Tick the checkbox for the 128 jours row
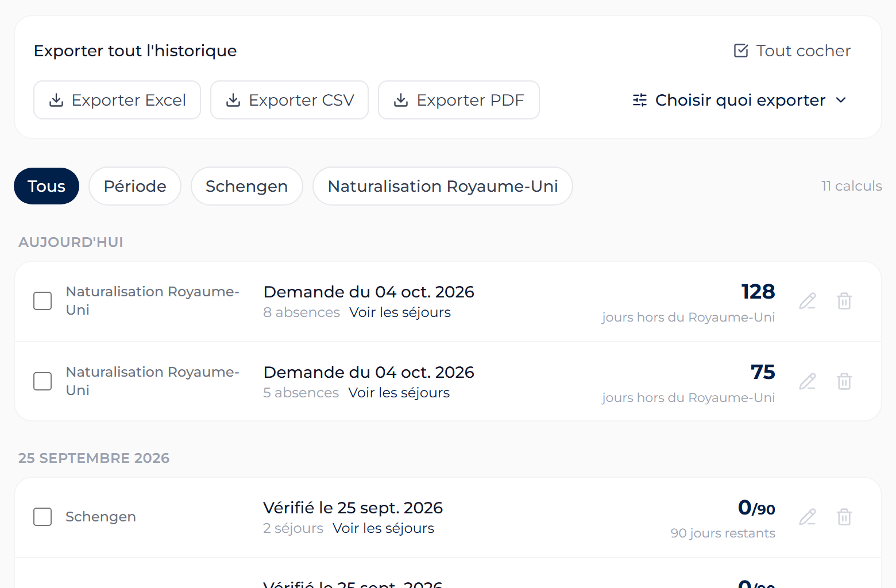This screenshot has height=588, width=896. pyautogui.click(x=43, y=301)
